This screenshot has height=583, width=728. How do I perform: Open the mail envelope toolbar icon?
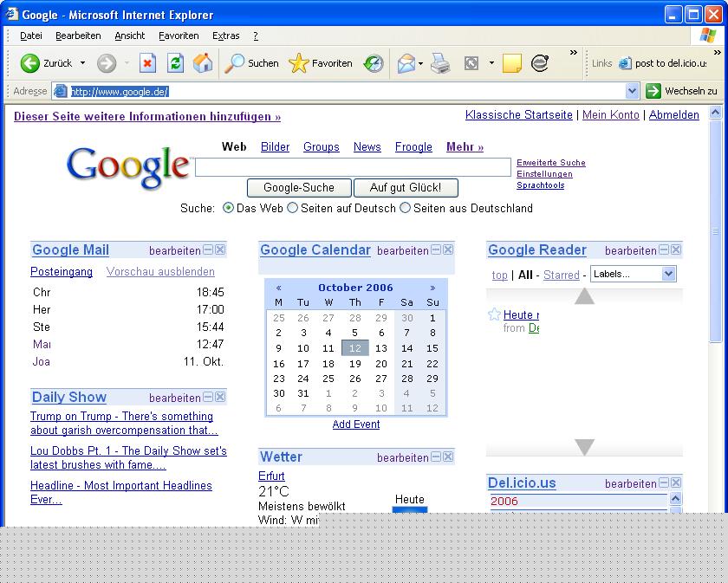pyautogui.click(x=406, y=63)
